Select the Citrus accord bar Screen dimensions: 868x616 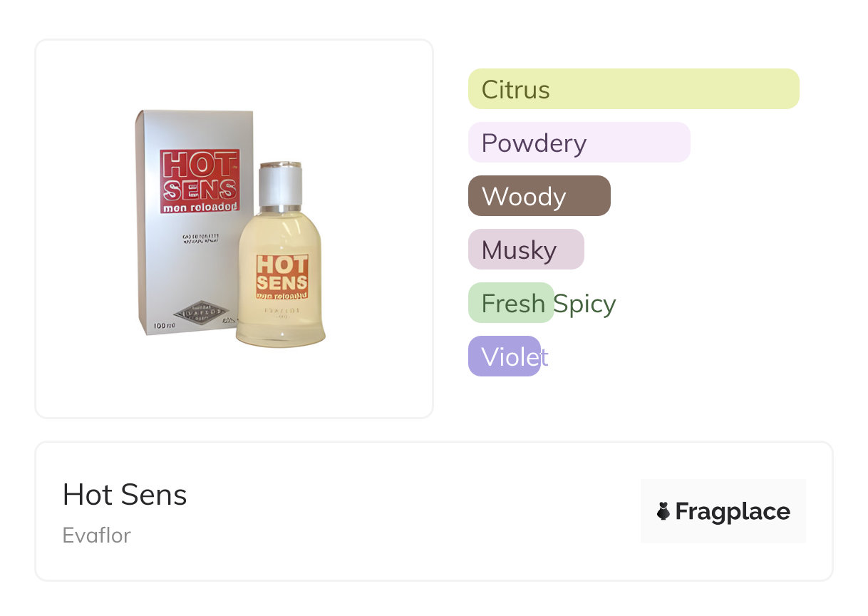point(633,89)
